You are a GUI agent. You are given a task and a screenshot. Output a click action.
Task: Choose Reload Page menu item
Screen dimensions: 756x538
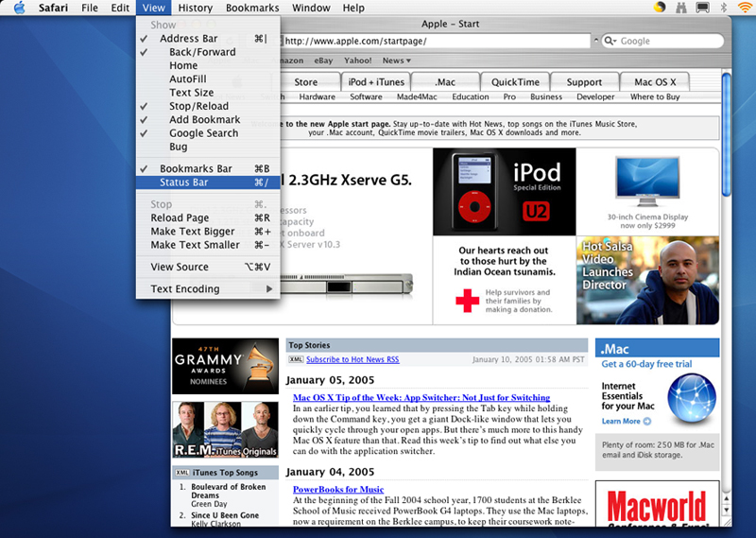point(208,217)
